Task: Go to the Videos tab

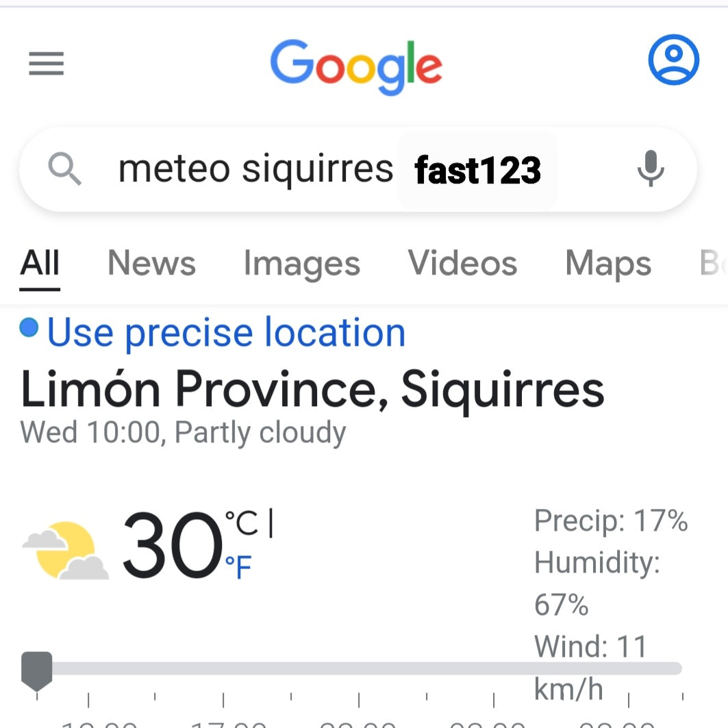Action: coord(462,264)
